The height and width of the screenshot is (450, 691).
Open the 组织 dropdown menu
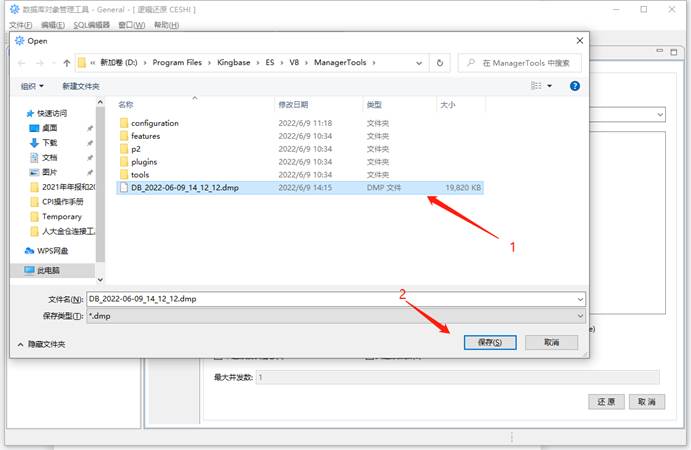point(32,86)
